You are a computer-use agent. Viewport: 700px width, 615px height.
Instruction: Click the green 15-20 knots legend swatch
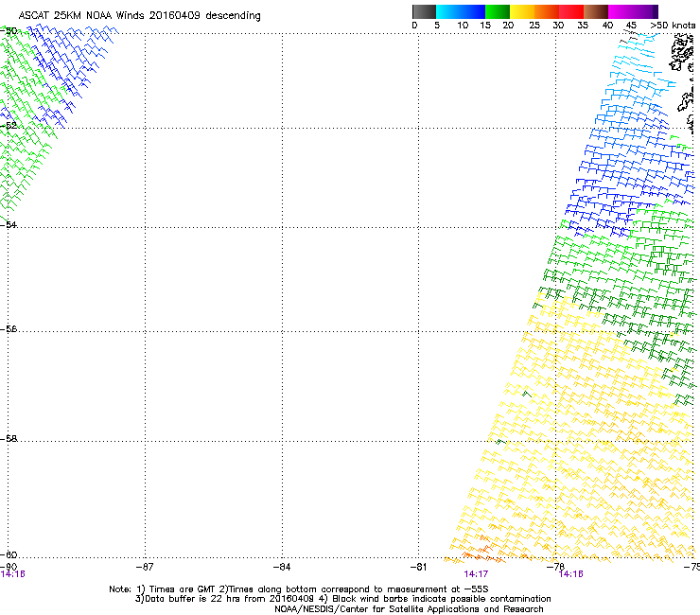[498, 11]
